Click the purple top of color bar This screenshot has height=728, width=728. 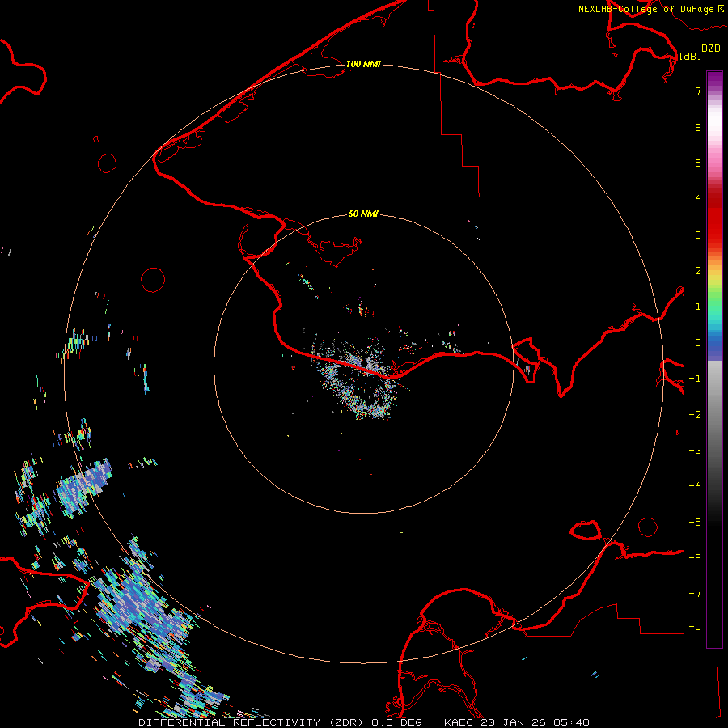click(x=714, y=79)
